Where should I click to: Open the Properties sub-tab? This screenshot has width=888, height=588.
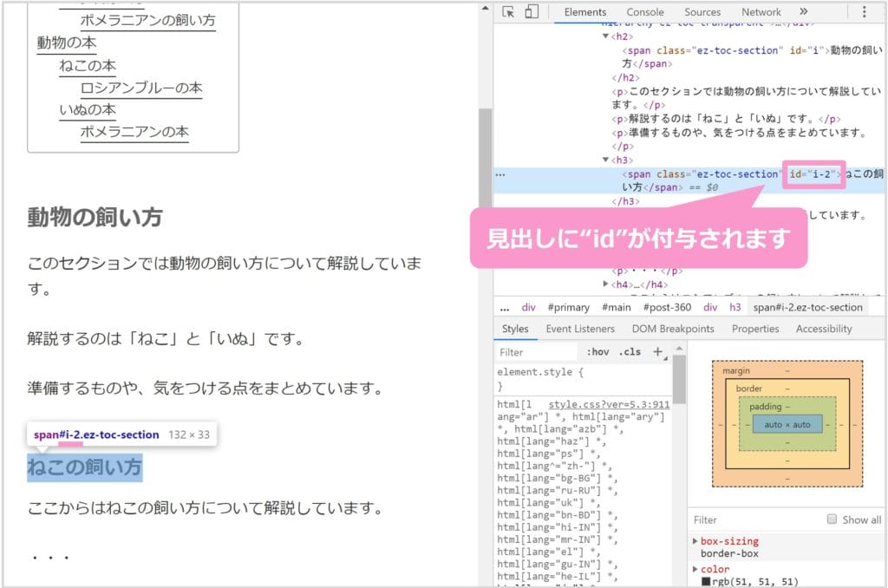pyautogui.click(x=755, y=329)
